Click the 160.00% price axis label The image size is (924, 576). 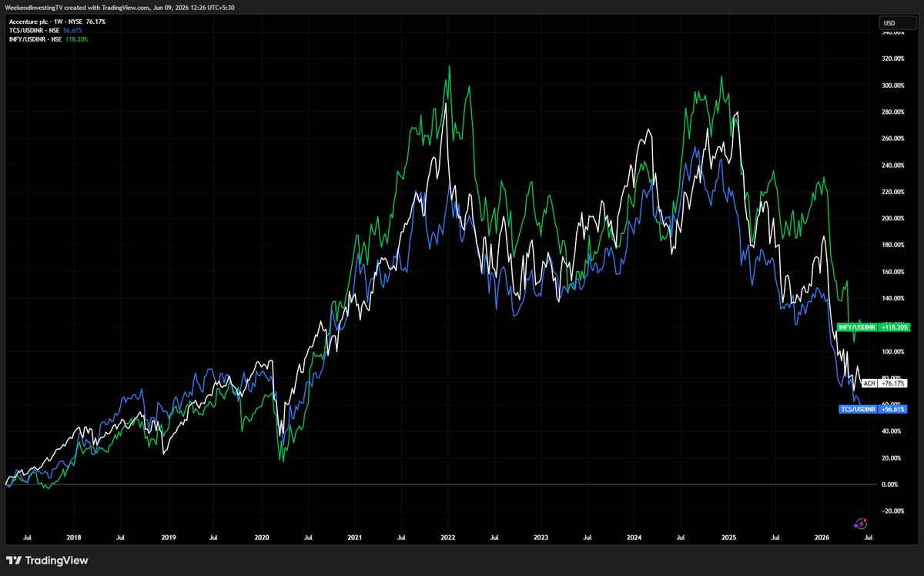(893, 272)
